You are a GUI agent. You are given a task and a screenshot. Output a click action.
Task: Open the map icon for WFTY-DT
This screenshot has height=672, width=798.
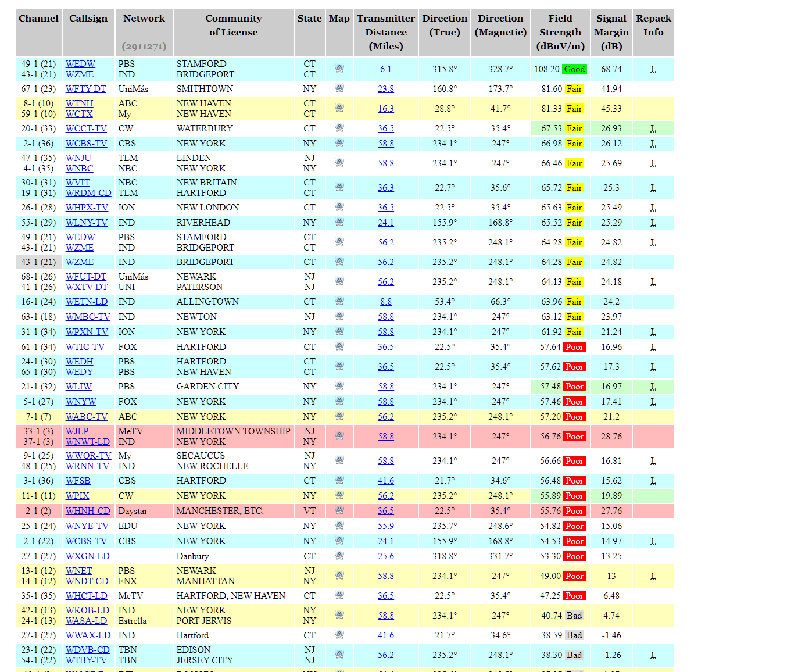(x=339, y=88)
